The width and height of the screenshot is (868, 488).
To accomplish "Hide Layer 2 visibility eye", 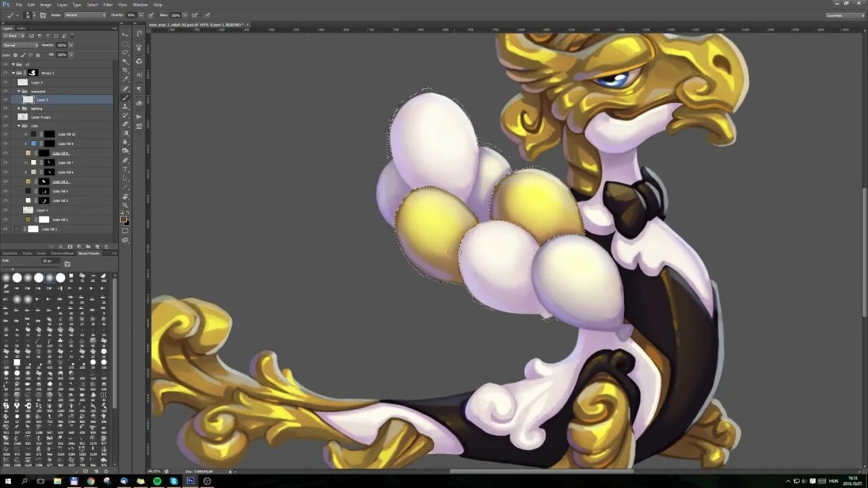I will (x=5, y=82).
